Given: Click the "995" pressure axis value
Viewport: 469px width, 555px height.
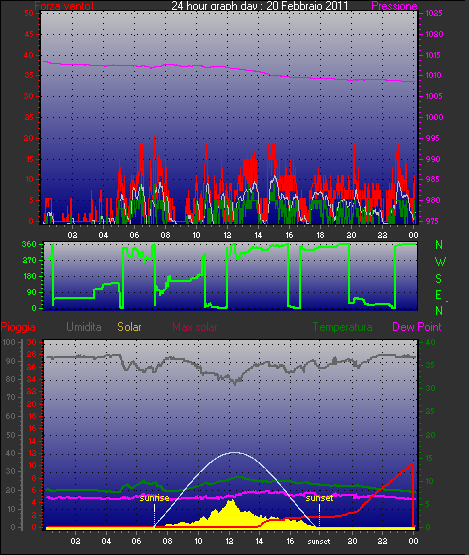Looking at the screenshot, I should click(x=432, y=138).
